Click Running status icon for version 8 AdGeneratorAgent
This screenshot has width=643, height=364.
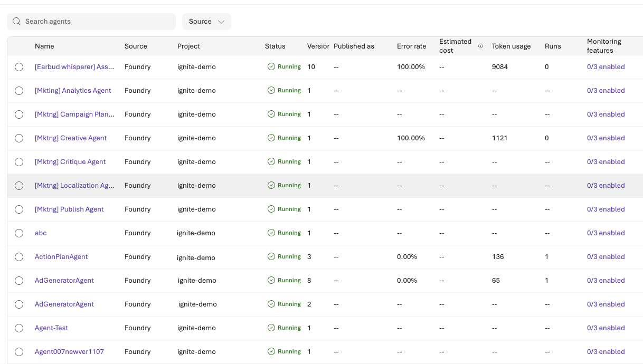tap(271, 280)
